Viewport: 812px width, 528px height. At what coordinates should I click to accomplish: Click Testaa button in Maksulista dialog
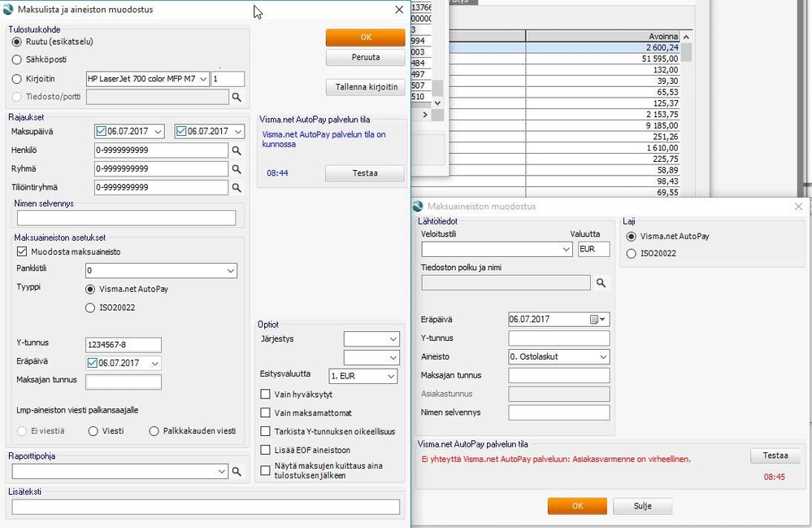point(365,173)
